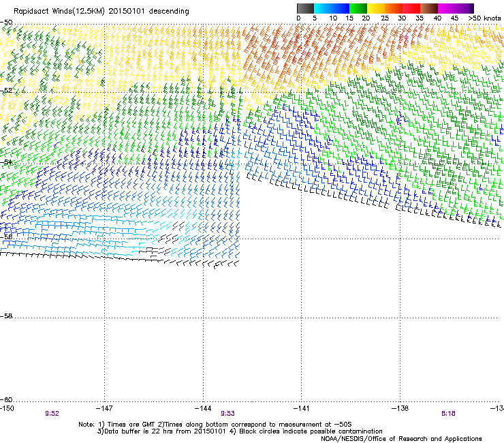Click the purple 45-50 knots legend color
Screen dimensions: 504x443
point(464,8)
